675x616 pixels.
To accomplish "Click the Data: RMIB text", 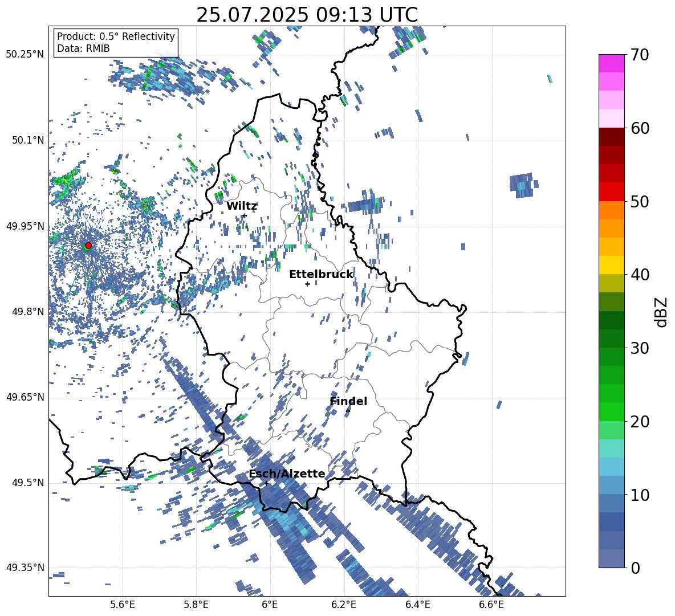I will coord(83,48).
